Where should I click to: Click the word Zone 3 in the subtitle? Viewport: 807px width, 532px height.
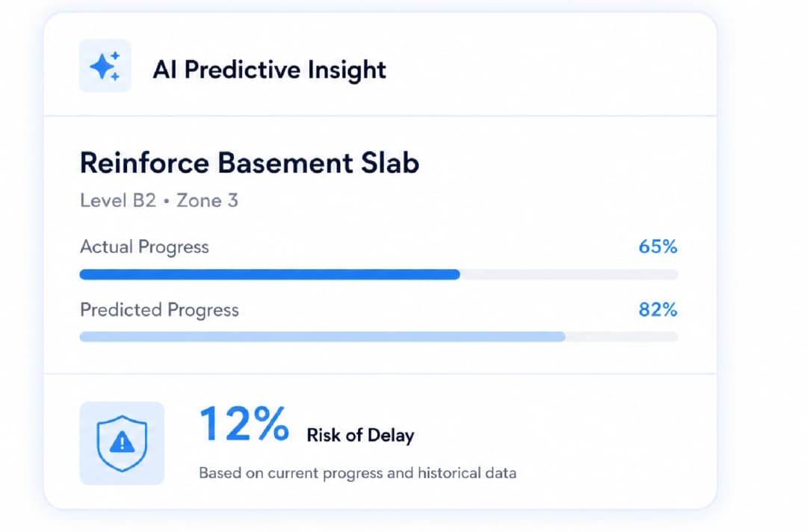coord(208,200)
